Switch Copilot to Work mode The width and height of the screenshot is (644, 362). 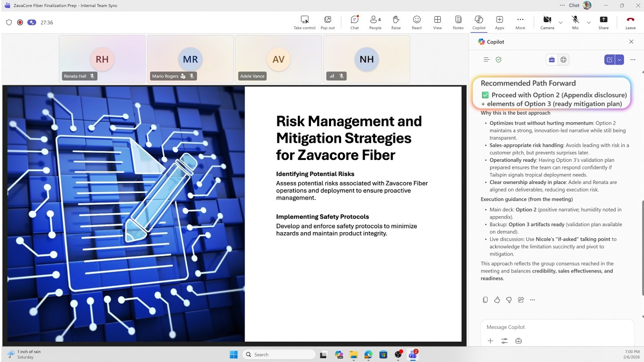click(x=552, y=59)
